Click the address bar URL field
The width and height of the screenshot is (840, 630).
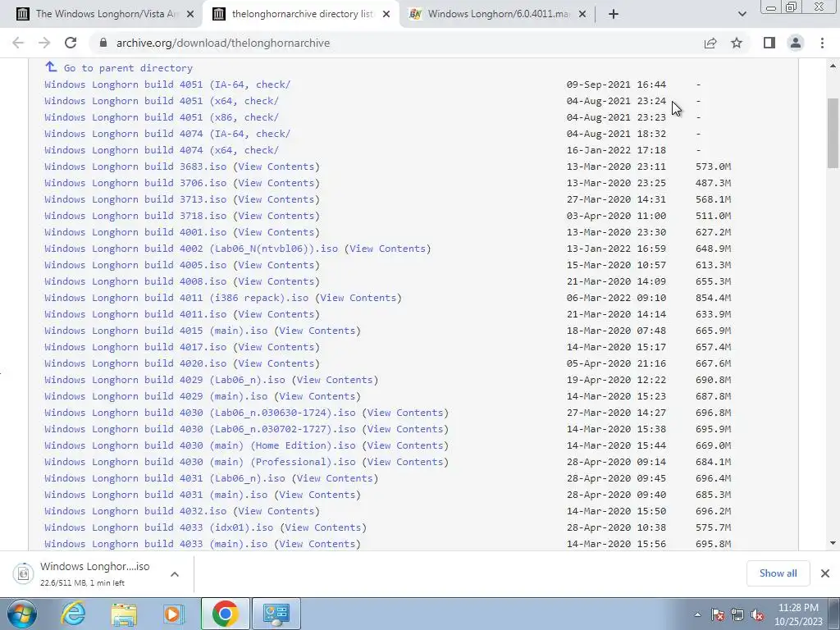[223, 43]
